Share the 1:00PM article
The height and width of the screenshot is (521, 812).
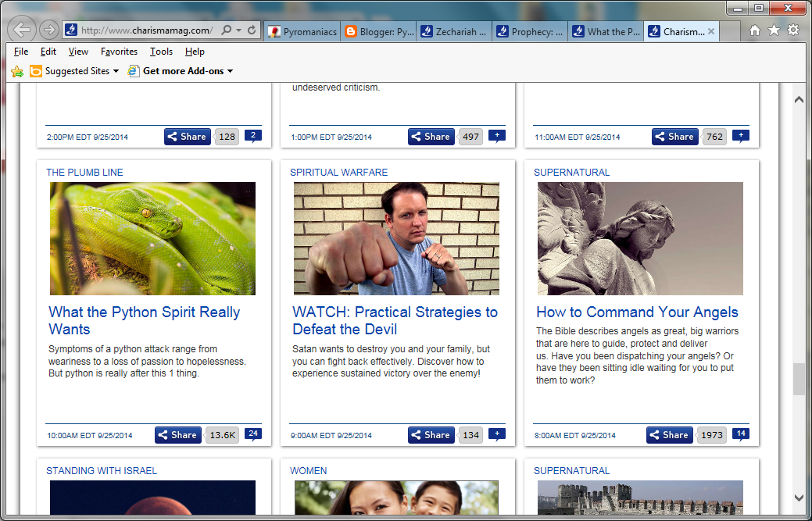tap(431, 137)
